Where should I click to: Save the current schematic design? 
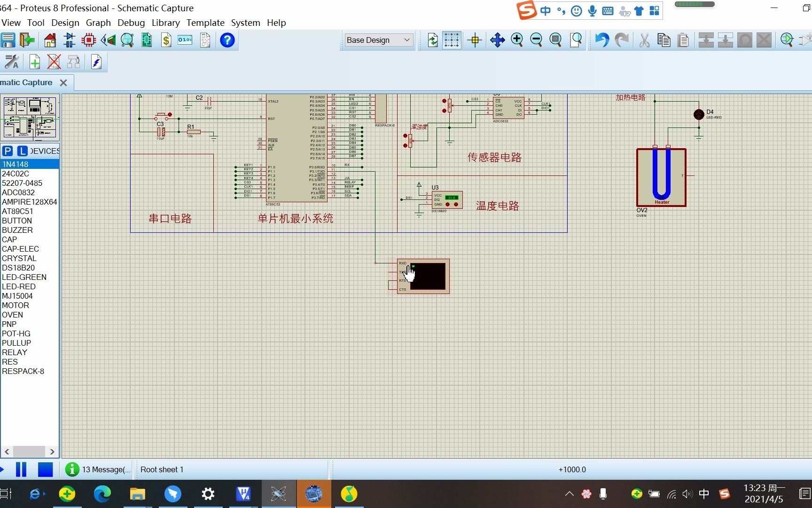click(x=8, y=40)
